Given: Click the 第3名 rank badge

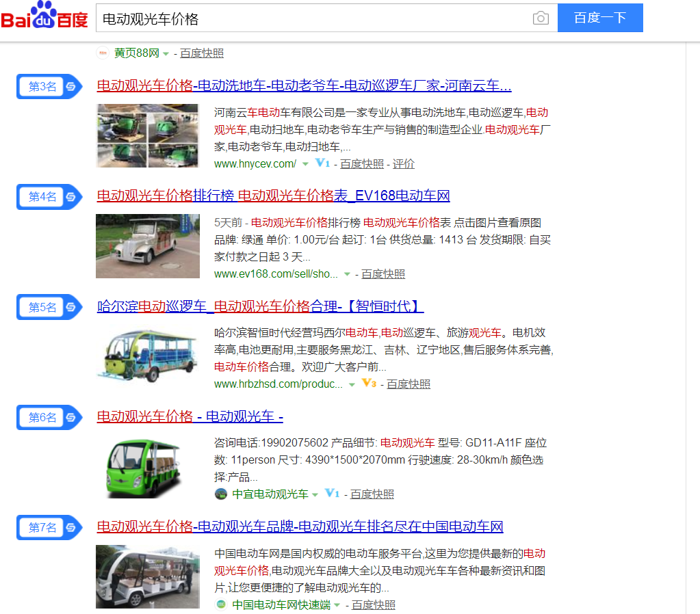Looking at the screenshot, I should point(49,87).
